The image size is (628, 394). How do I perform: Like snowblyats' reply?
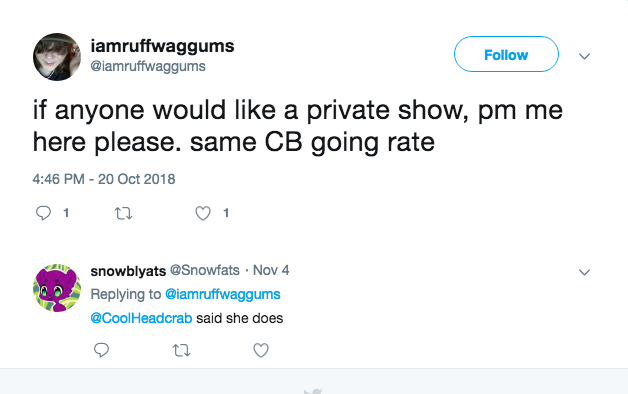(261, 350)
